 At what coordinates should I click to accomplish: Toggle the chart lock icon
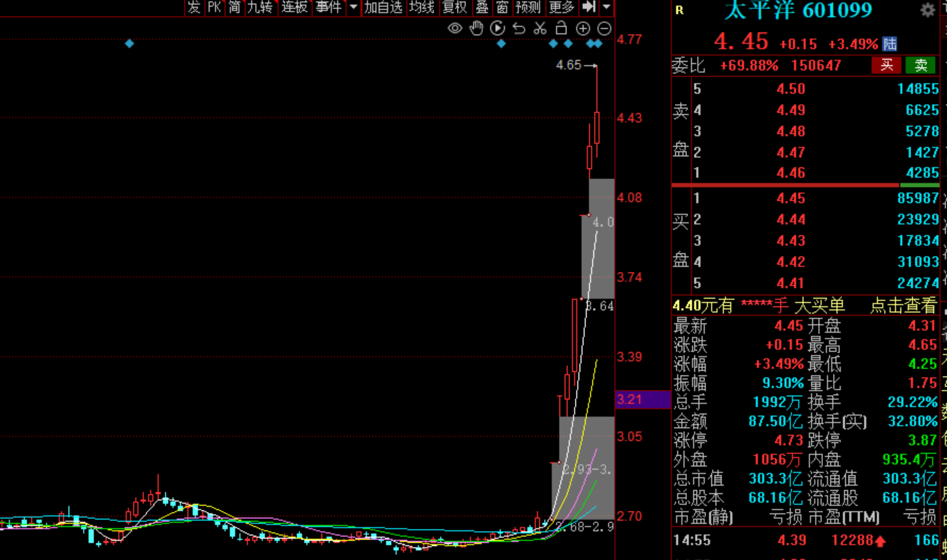click(x=561, y=28)
